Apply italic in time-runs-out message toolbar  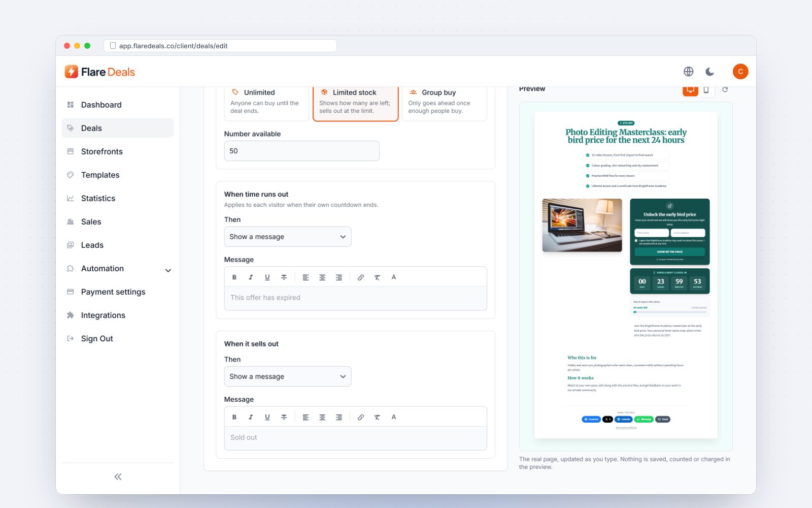coord(251,277)
